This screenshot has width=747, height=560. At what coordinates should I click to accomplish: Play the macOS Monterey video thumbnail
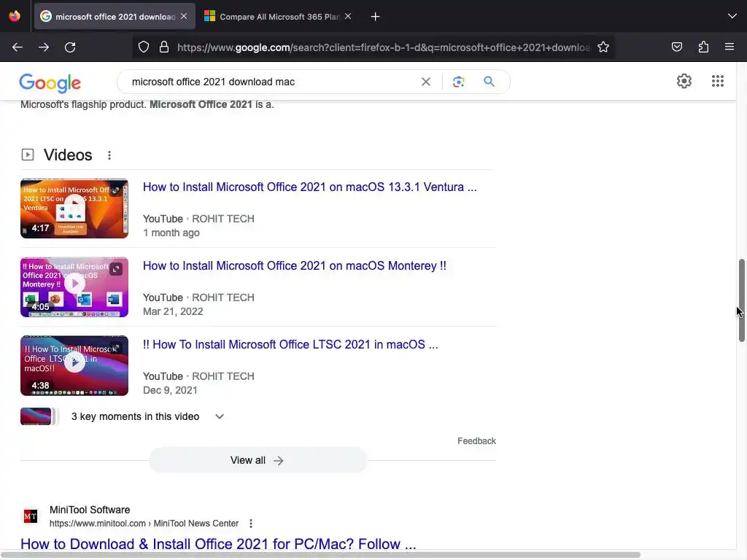tap(74, 287)
